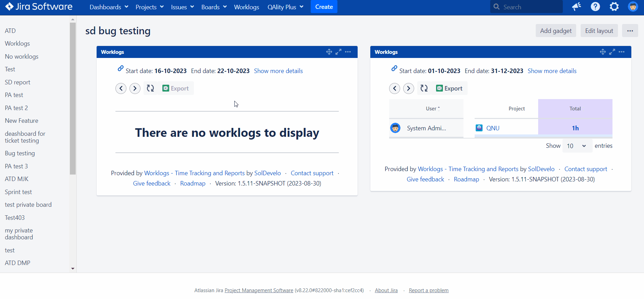Maximize the left Worklogs gadget

[x=338, y=52]
